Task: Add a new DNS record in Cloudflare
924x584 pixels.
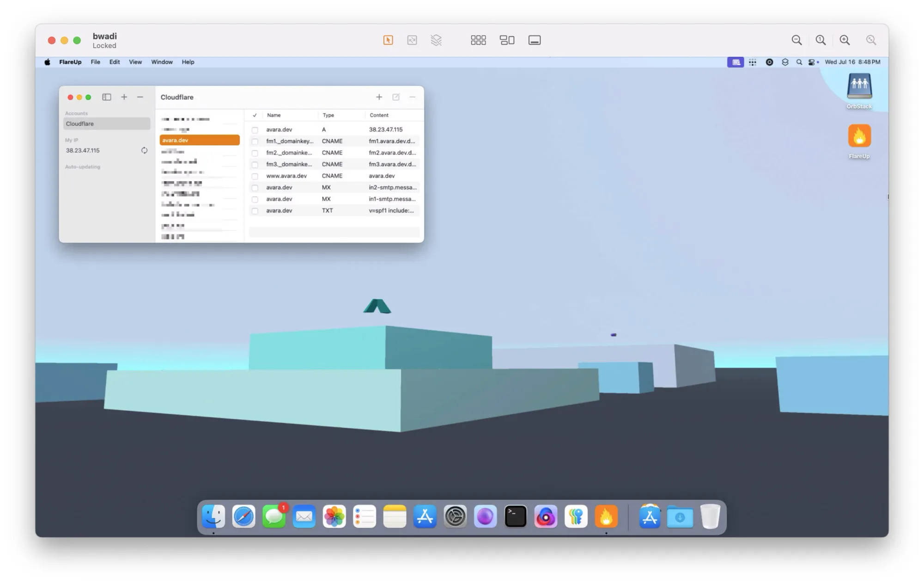Action: click(x=379, y=97)
